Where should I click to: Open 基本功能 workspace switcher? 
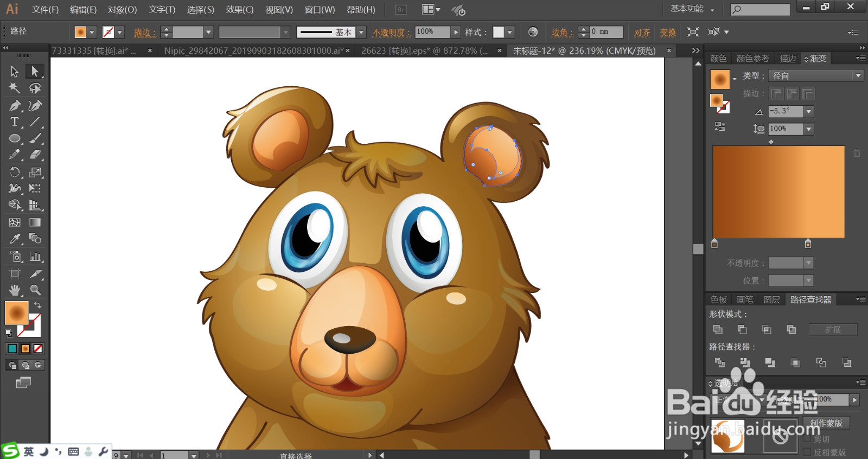[x=692, y=9]
